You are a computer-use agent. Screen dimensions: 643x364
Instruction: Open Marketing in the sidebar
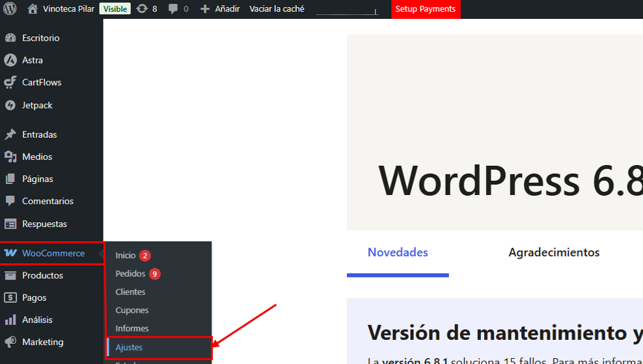43,342
